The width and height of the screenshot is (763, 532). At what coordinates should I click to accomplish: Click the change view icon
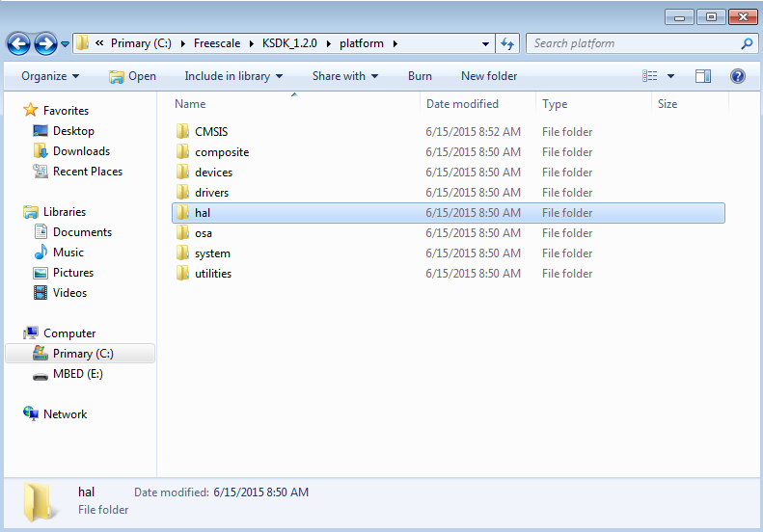(x=651, y=76)
